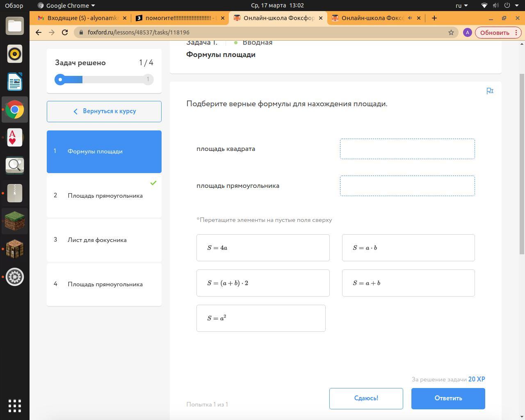Bookmark this page with the star
Viewport: 525px width, 420px height.
451,32
